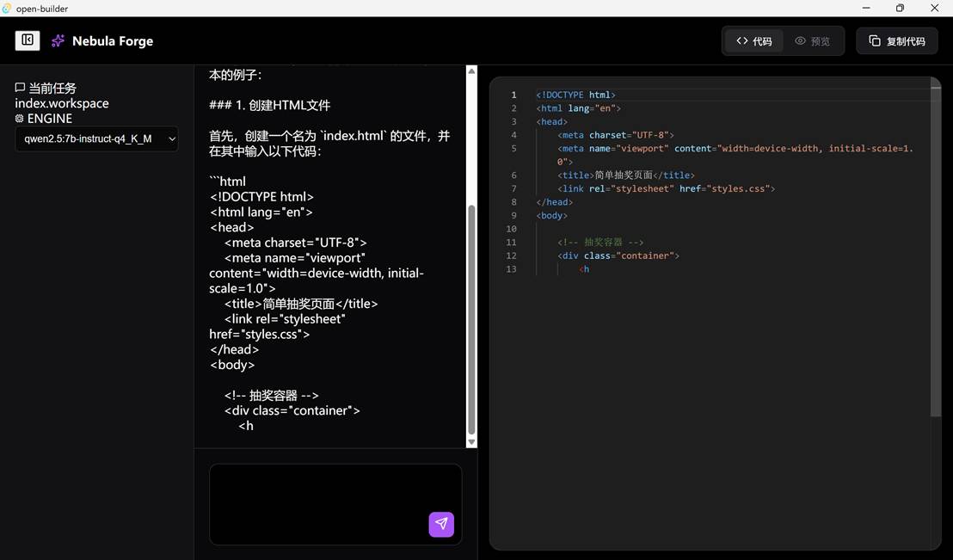This screenshot has width=953, height=560.
Task: Click the 复制代码 copy code button
Action: (x=896, y=40)
